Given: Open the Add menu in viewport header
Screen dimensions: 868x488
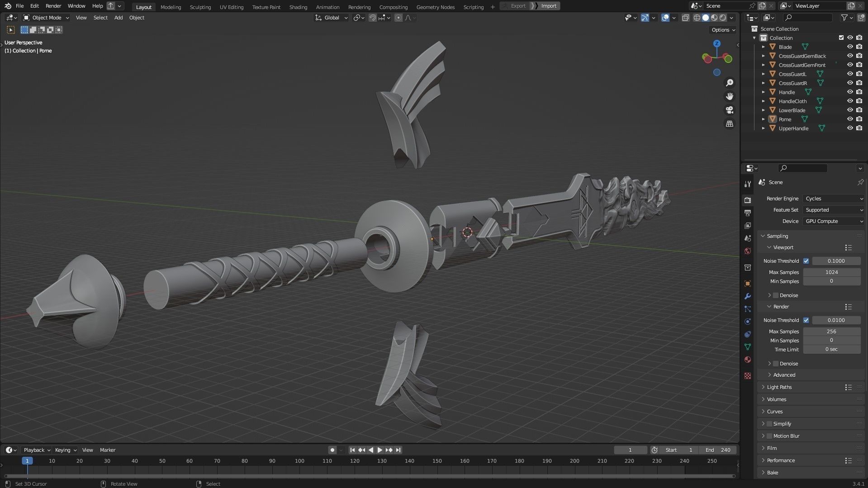Looking at the screenshot, I should point(119,18).
